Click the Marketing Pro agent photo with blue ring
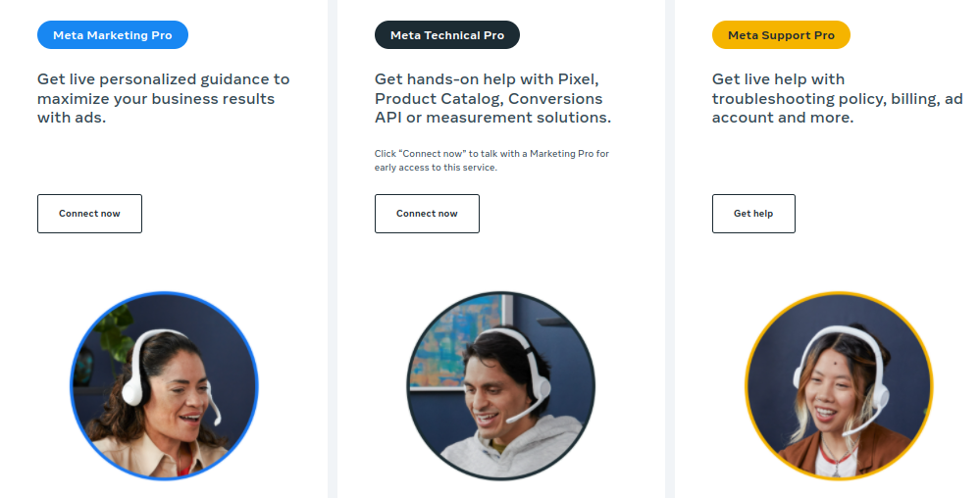980x498 pixels. tap(164, 386)
